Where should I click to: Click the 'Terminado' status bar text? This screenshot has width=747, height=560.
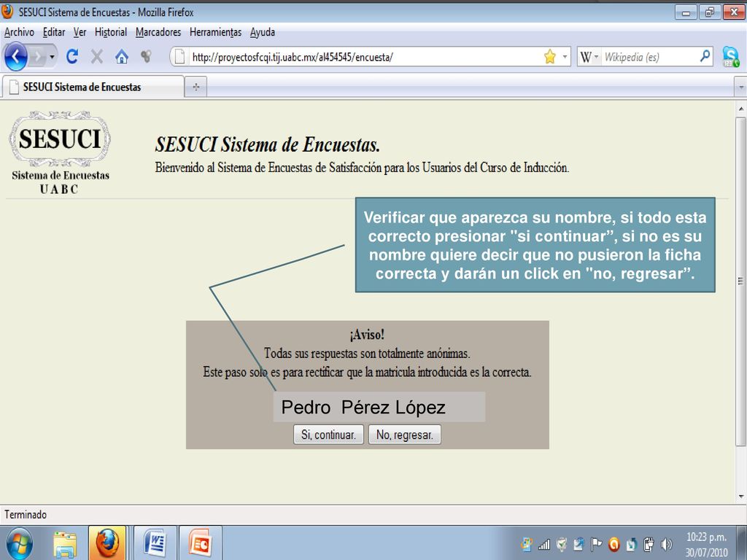[x=26, y=514]
